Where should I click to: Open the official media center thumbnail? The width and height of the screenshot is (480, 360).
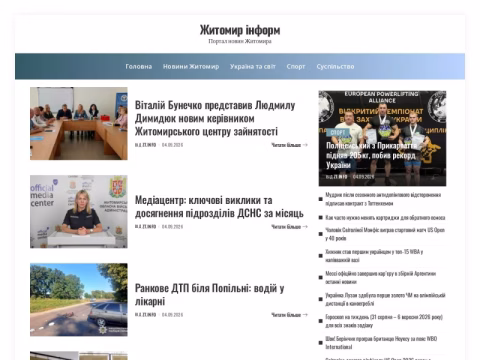79,212
